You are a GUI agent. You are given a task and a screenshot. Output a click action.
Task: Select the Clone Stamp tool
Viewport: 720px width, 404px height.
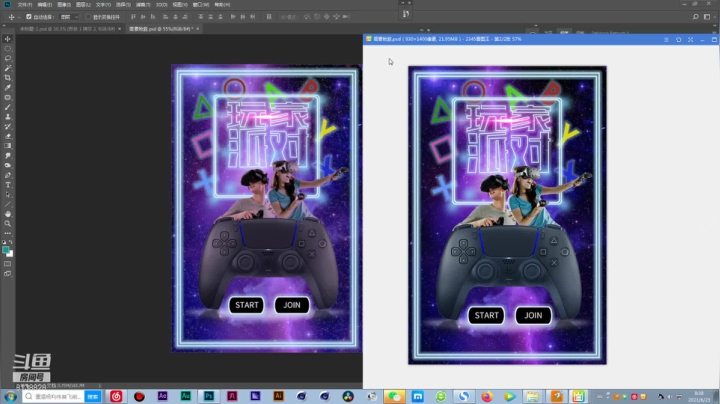point(8,117)
